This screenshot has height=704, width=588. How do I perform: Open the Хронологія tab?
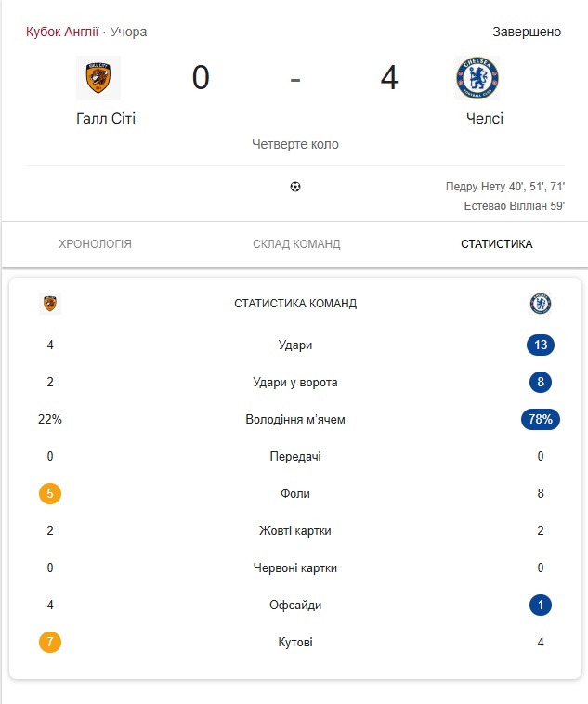click(x=95, y=244)
